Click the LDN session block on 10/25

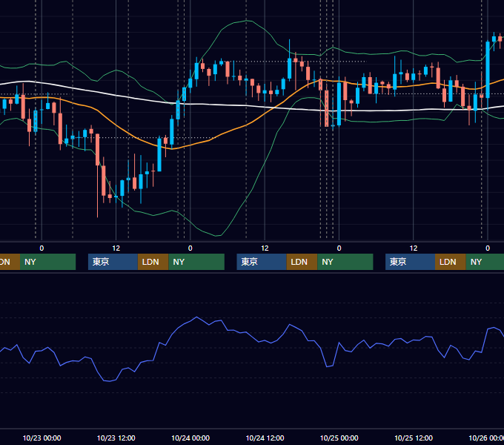(451, 262)
